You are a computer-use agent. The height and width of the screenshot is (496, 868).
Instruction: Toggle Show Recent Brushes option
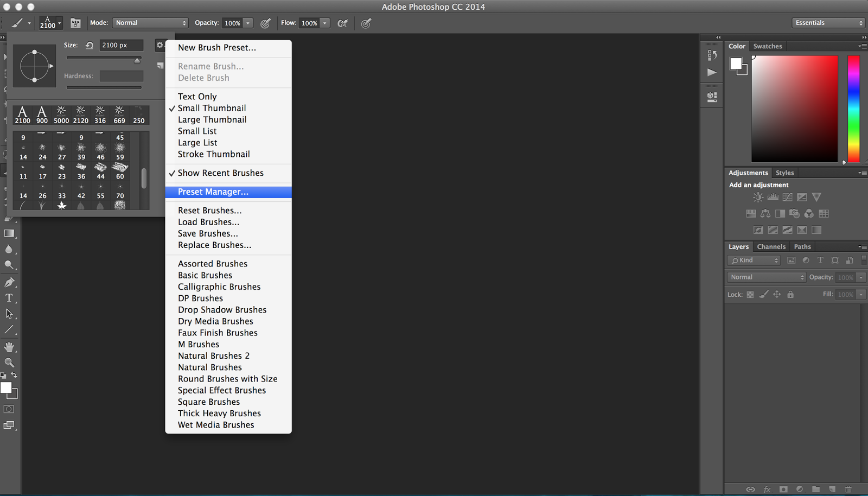tap(221, 173)
